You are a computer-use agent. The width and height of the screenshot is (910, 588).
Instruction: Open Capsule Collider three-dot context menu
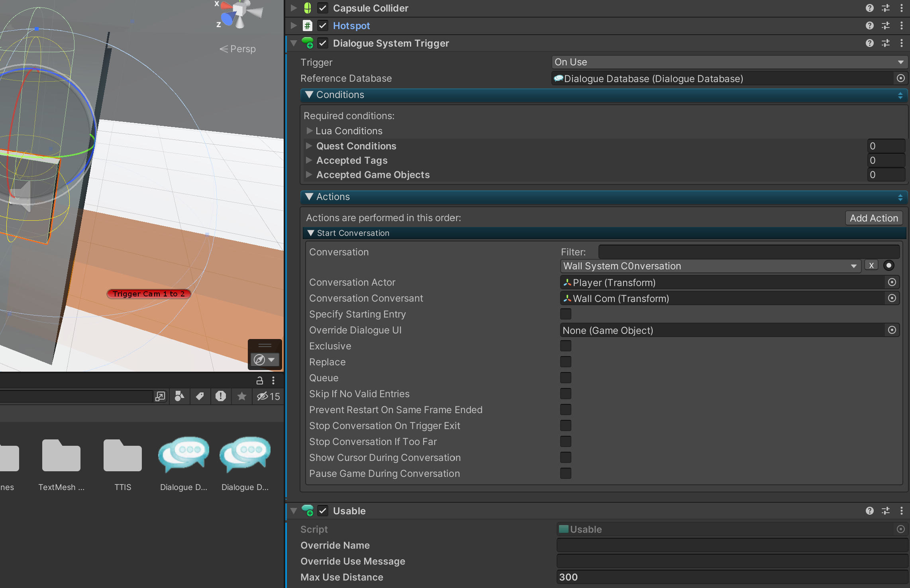pos(901,8)
